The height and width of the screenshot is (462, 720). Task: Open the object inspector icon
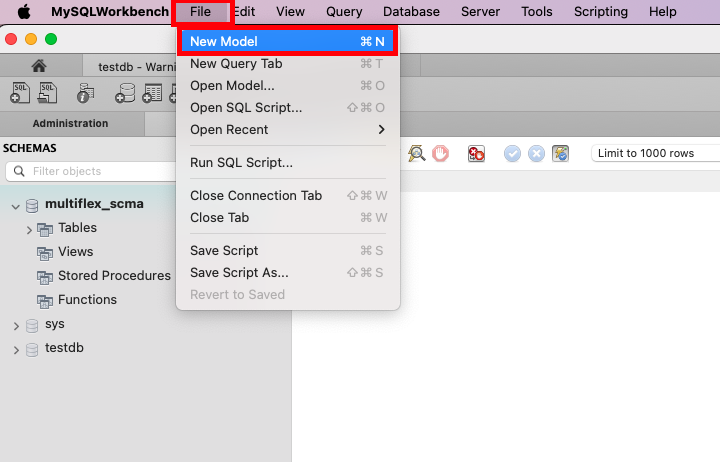[85, 93]
